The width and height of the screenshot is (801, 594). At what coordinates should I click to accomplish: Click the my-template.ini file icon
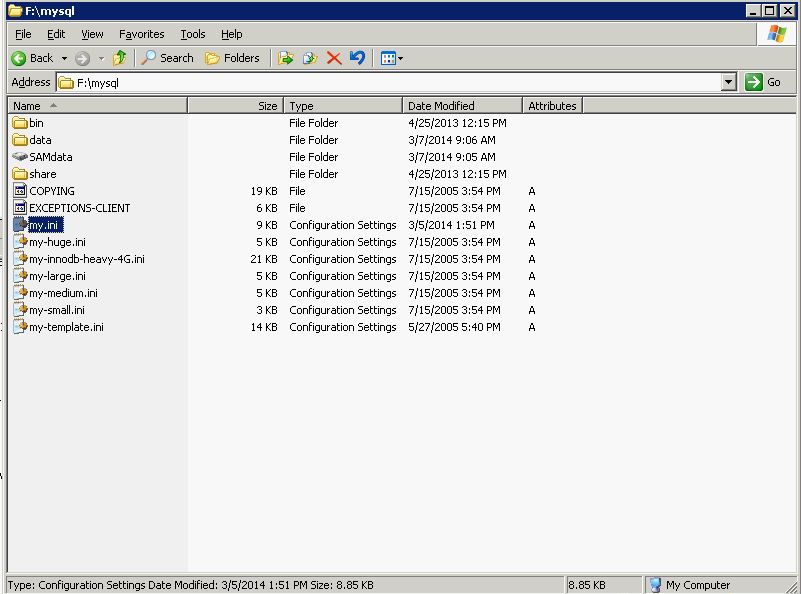pos(20,327)
